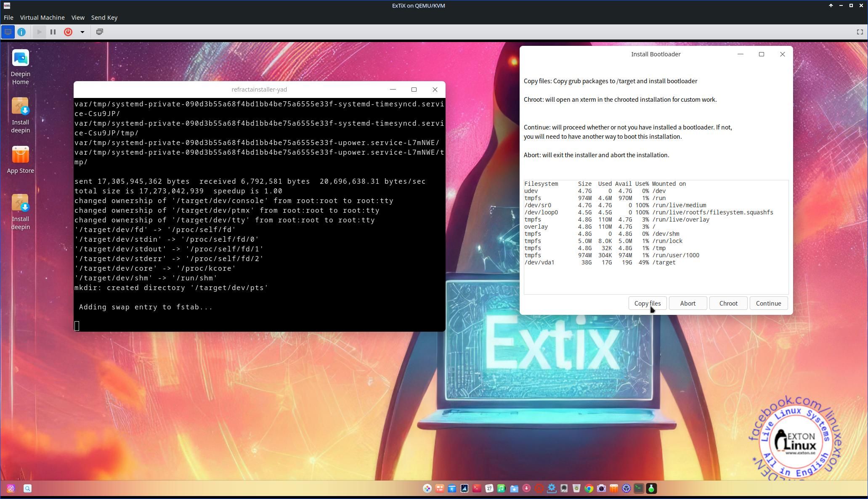The height and width of the screenshot is (499, 868).
Task: Open the trash dock icon
Action: (576, 488)
